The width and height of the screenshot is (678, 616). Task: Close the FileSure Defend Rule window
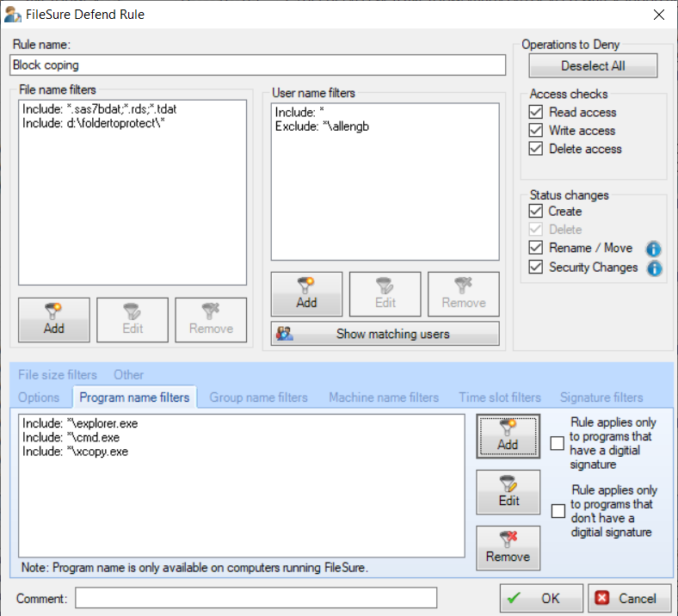(659, 15)
